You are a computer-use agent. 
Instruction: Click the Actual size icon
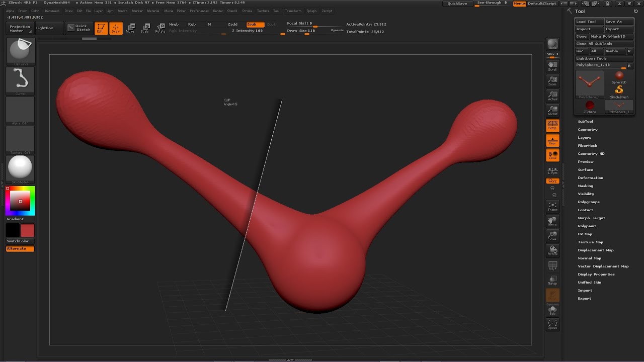pyautogui.click(x=552, y=96)
